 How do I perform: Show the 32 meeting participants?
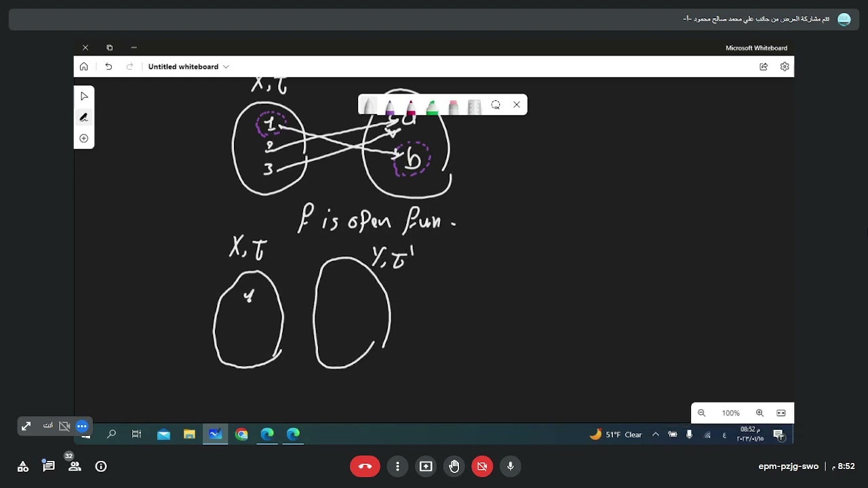pos(75,466)
